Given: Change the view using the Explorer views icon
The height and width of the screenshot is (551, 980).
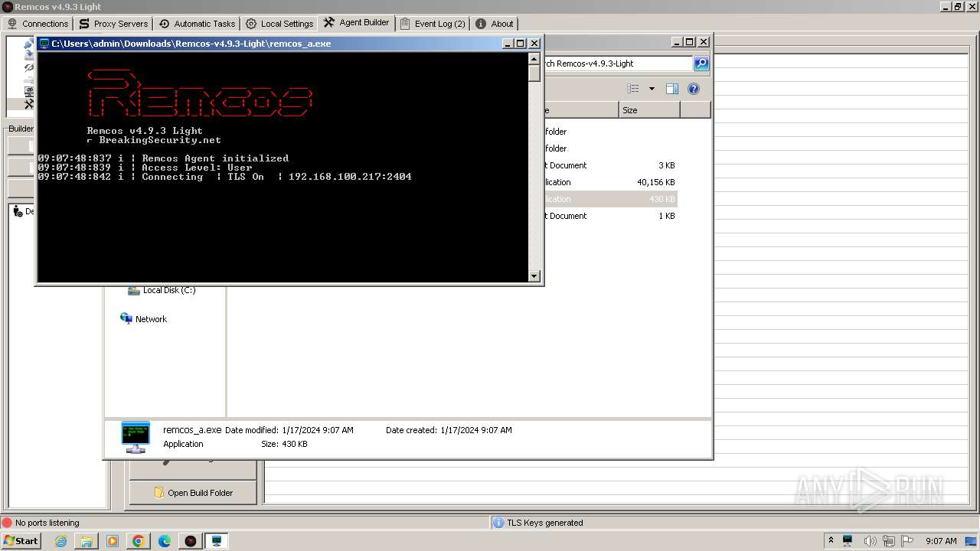Looking at the screenshot, I should coord(632,89).
